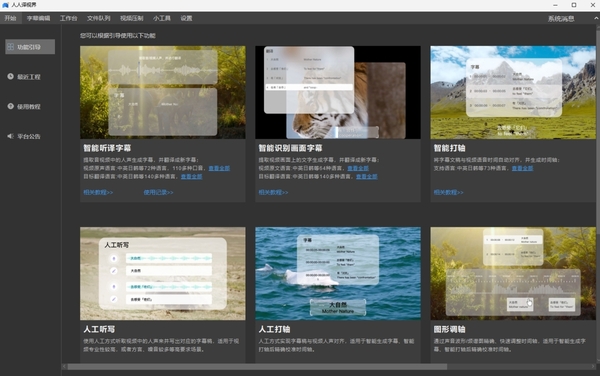
Task: Click the 使用教程 compass icon
Action: 10,106
